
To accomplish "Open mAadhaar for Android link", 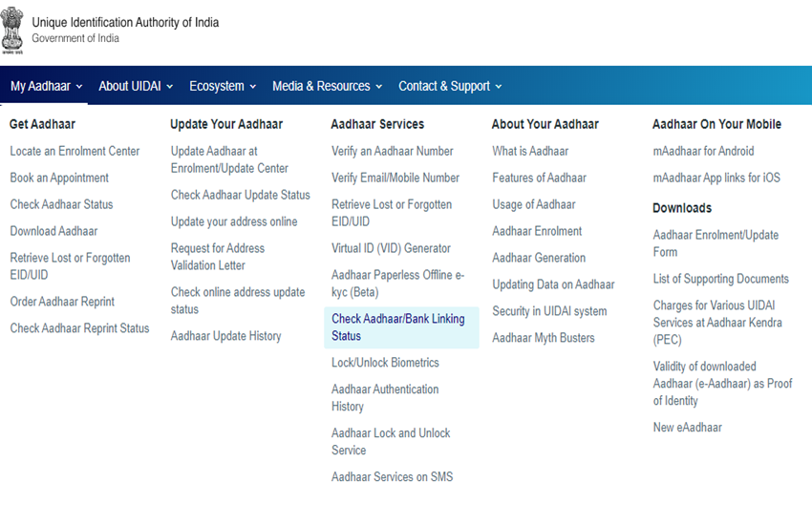I will pyautogui.click(x=703, y=151).
